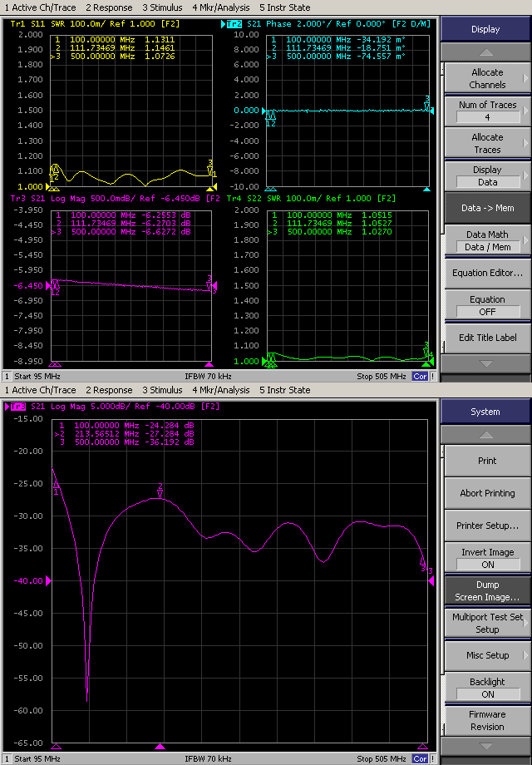This screenshot has width=532, height=765.
Task: Toggle the Invert Image ON softkey
Action: click(487, 558)
